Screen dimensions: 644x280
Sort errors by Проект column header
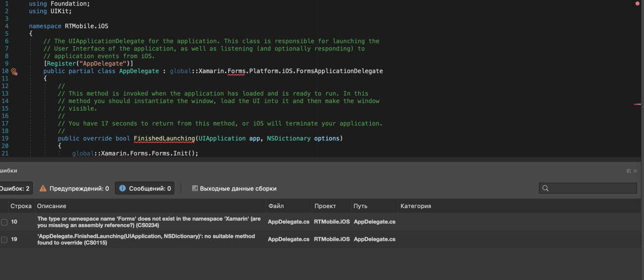coord(325,206)
